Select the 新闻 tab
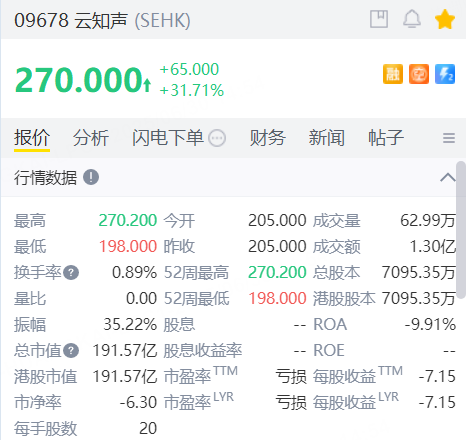This screenshot has height=440, width=466. pos(327,138)
